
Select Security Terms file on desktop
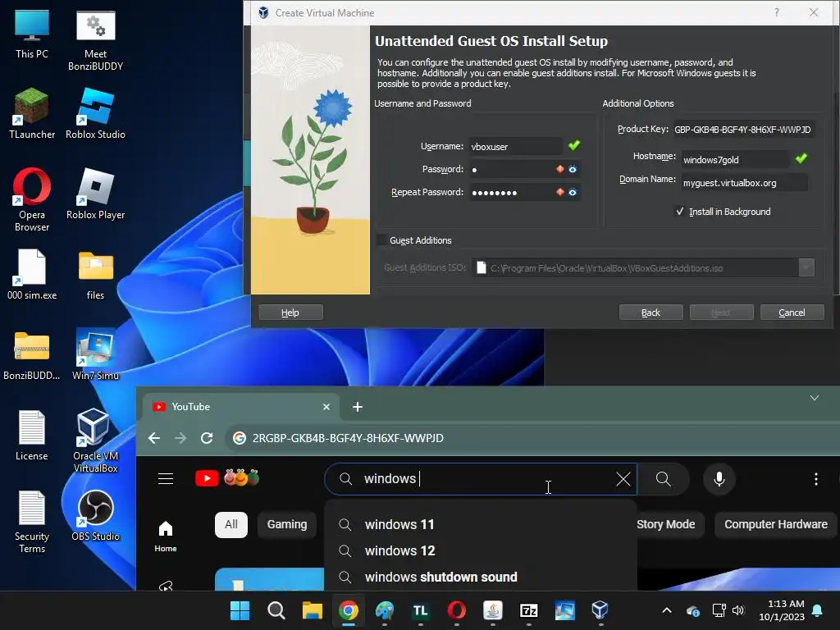(32, 521)
